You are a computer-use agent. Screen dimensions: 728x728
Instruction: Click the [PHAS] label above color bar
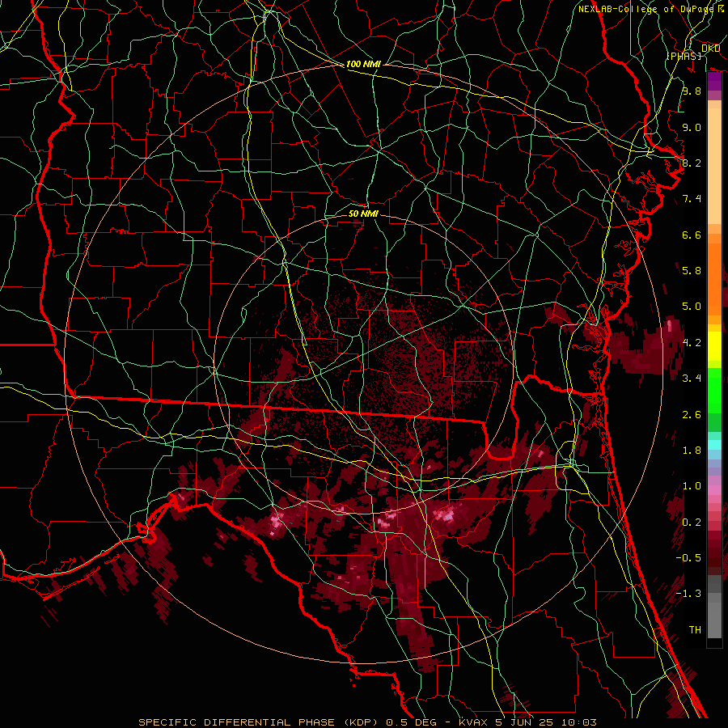[684, 57]
